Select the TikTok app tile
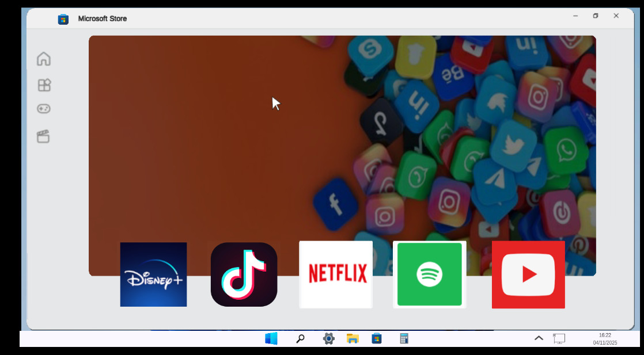The height and width of the screenshot is (355, 644). coord(244,274)
